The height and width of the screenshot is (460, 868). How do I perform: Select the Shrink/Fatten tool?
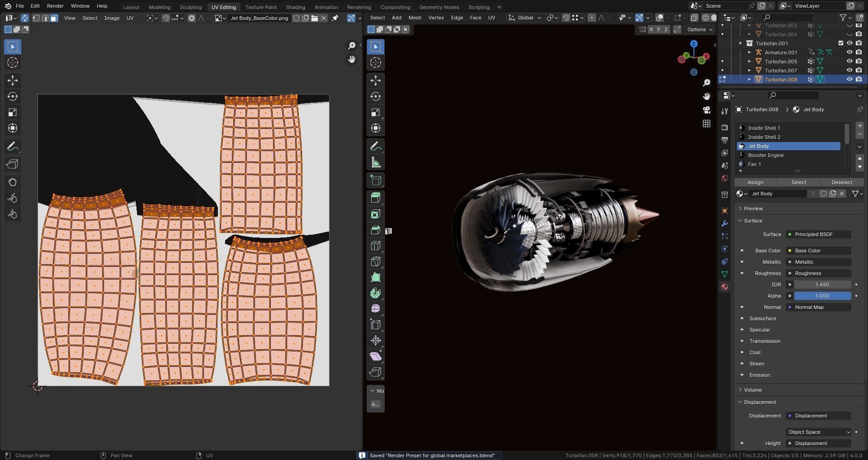pos(376,341)
